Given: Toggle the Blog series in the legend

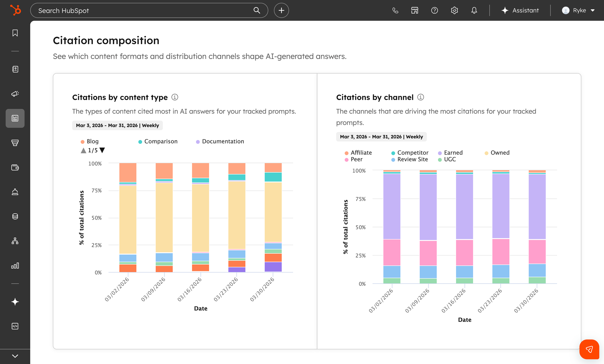Looking at the screenshot, I should 90,141.
